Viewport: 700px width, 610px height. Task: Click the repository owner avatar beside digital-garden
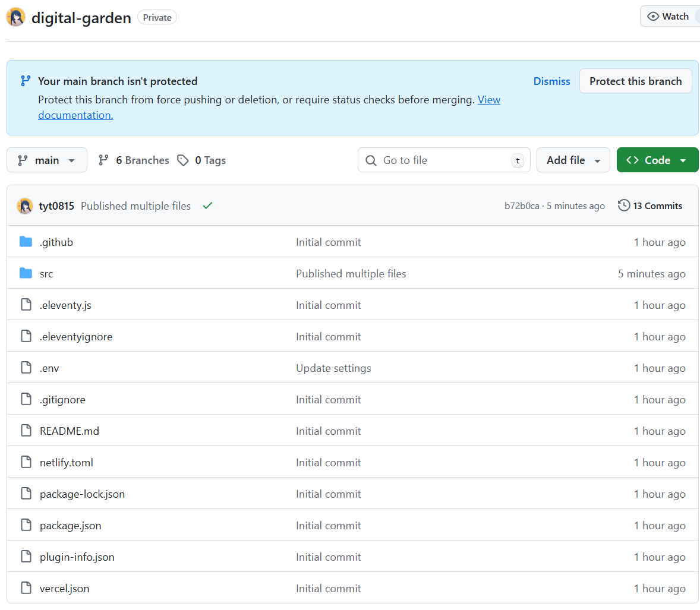click(16, 17)
